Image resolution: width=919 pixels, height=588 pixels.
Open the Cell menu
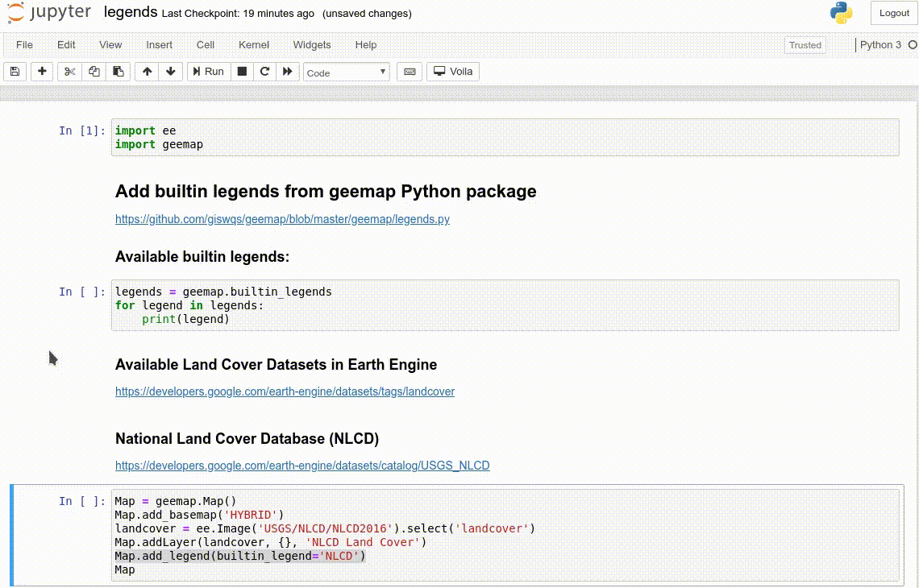(206, 45)
